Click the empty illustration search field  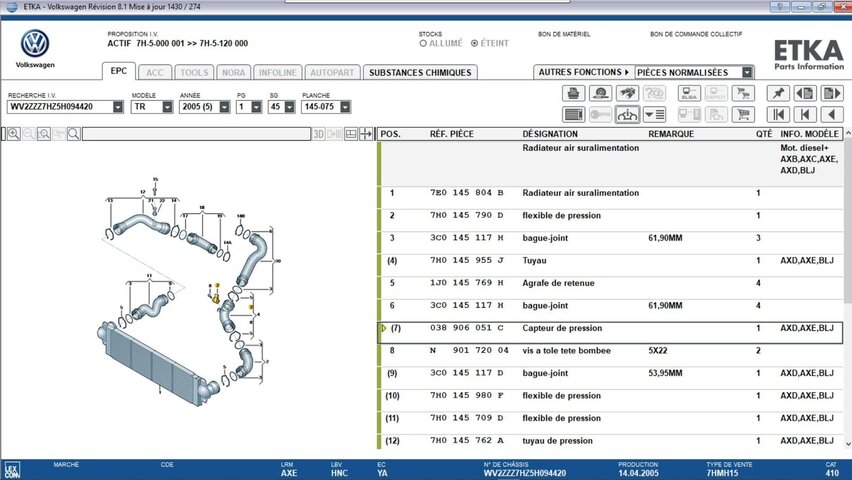pos(196,134)
